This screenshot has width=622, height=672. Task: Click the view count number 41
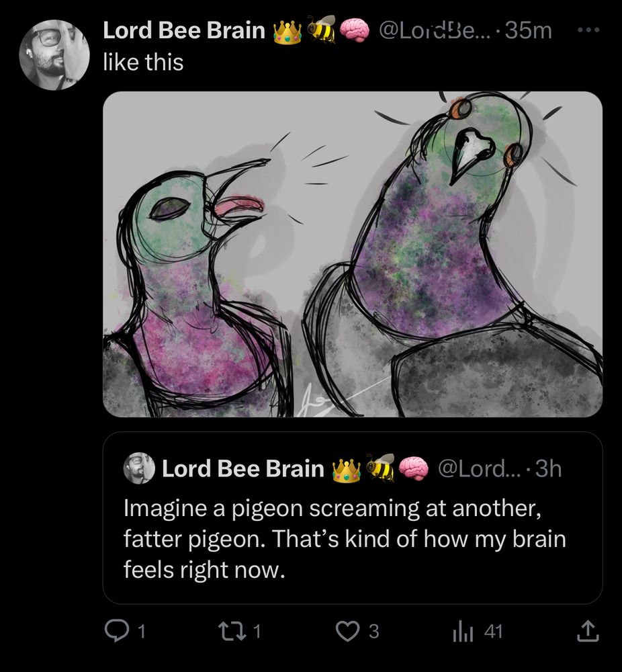pos(493,632)
